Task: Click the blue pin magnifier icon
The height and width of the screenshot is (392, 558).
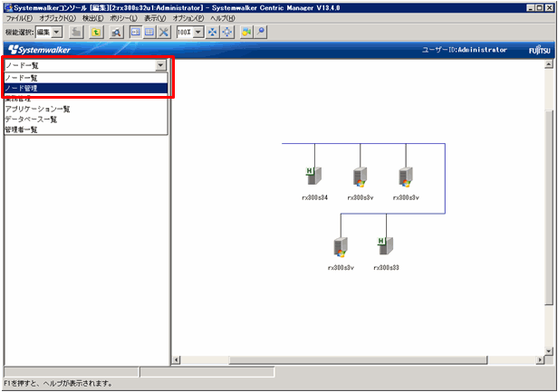Action: point(261,33)
